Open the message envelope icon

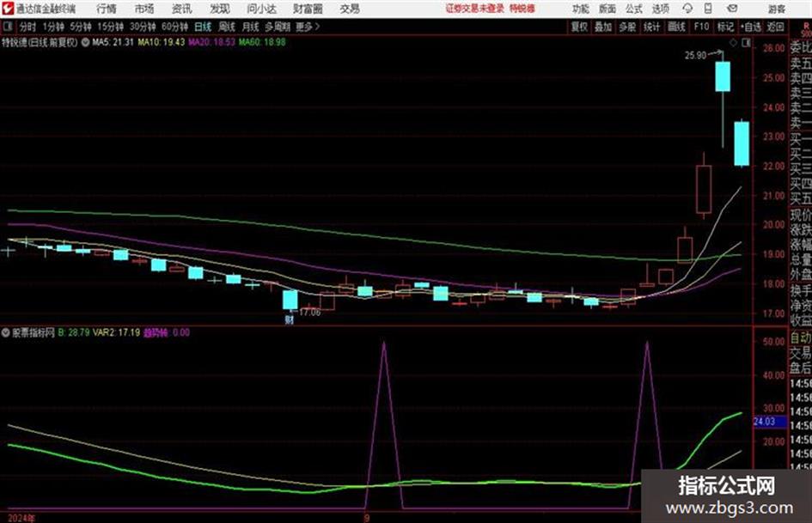732,9
